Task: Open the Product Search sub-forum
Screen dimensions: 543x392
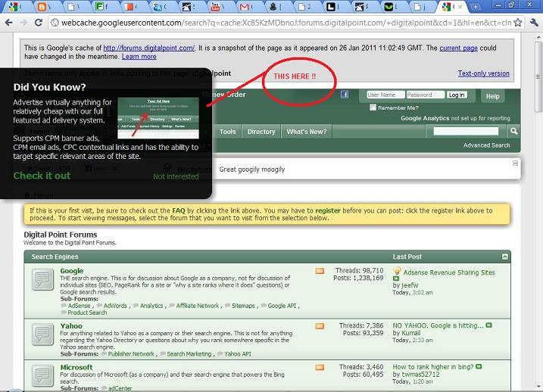Action: [x=87, y=313]
